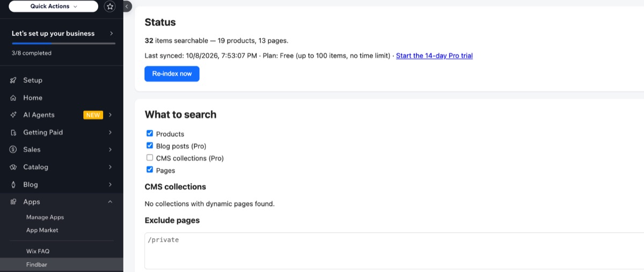Expand the Blog submenu chevron
644x272 pixels.
110,185
